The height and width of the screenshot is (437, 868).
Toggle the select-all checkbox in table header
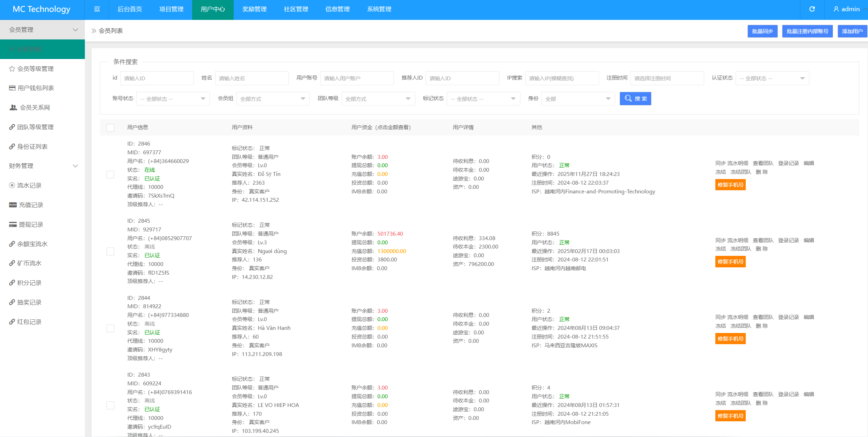(x=110, y=128)
